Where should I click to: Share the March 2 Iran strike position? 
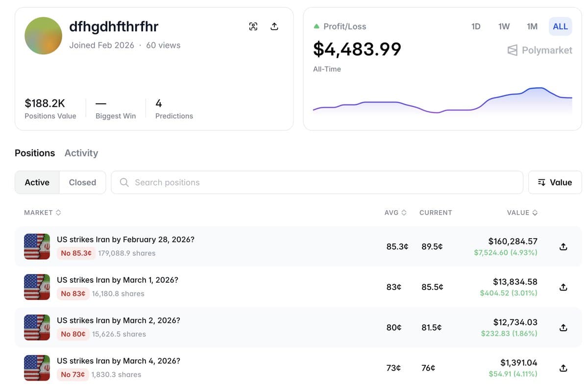(563, 328)
